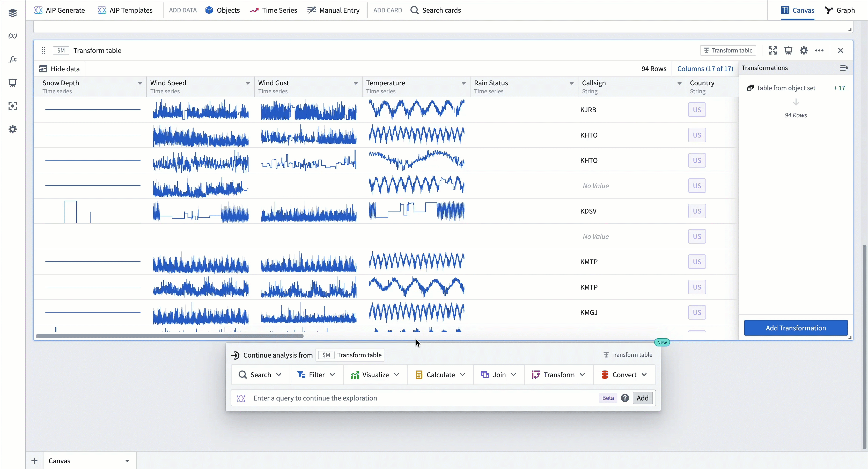Collapse the Transformations panel
Screen dimensions: 868x469
coord(844,68)
